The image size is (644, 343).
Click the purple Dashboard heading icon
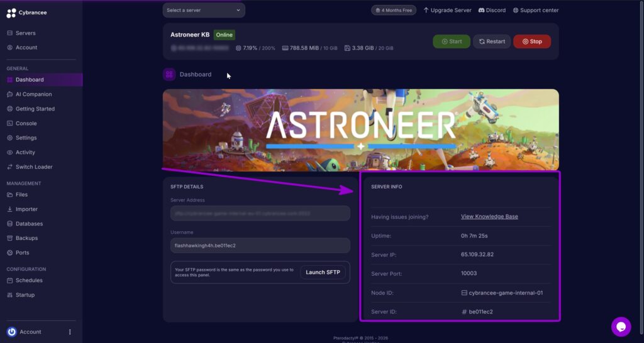point(169,75)
